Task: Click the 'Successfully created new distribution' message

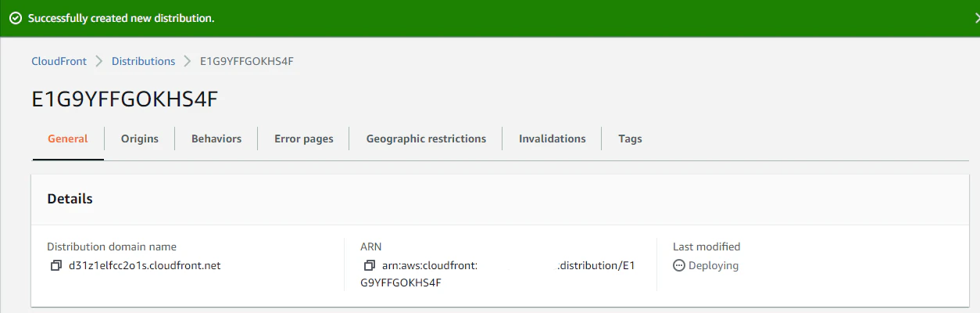Action: click(x=121, y=18)
